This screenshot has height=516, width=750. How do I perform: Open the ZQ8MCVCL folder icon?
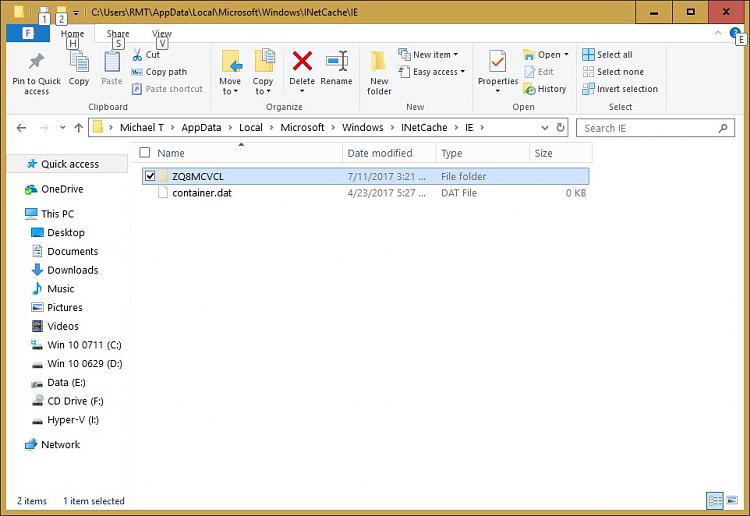pos(163,176)
